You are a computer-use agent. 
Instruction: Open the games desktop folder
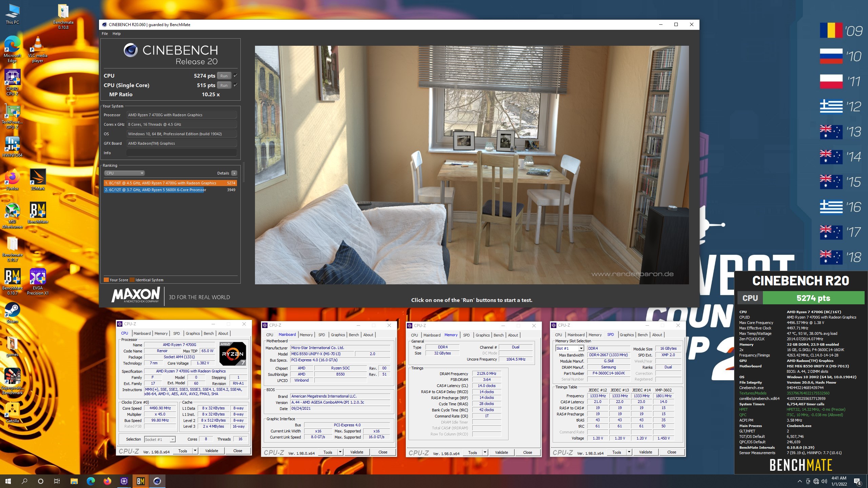coord(12,346)
